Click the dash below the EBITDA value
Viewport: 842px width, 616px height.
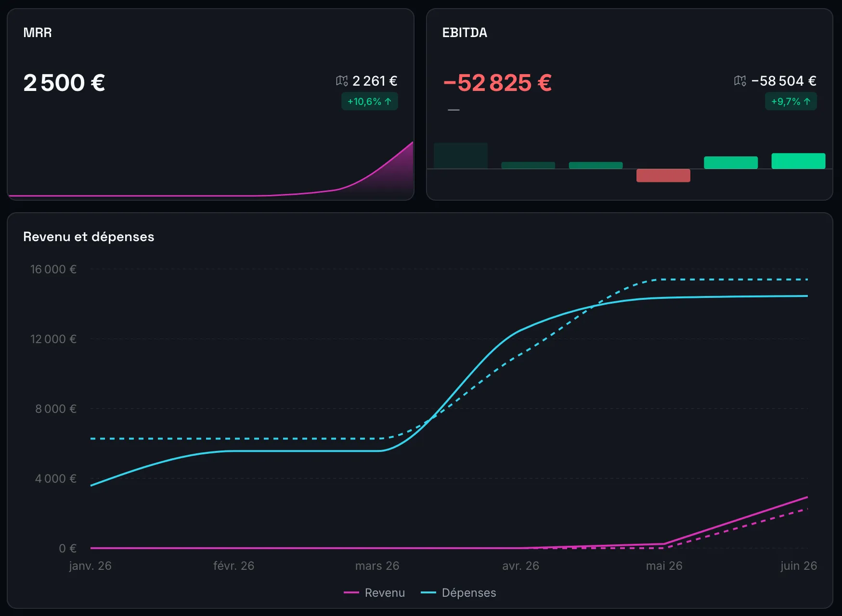pos(453,110)
